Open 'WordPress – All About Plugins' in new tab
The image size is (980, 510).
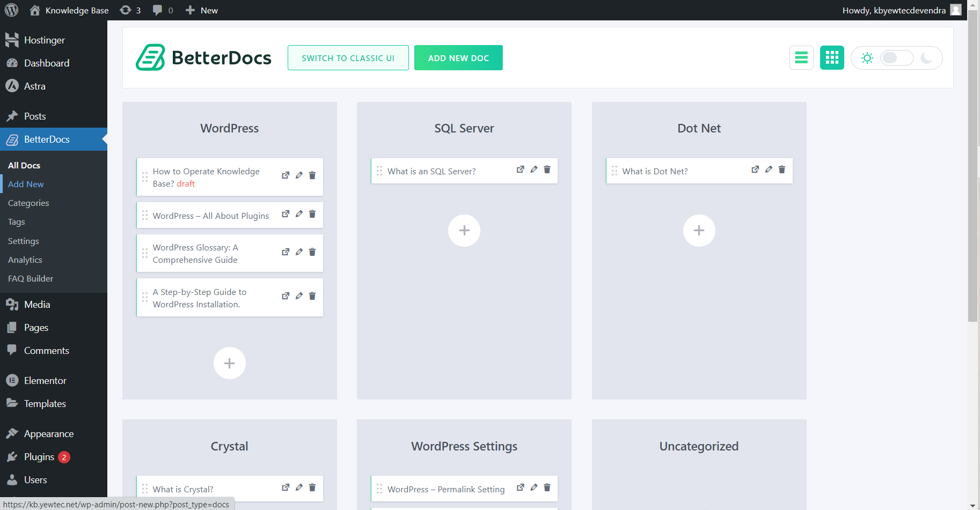pos(286,214)
